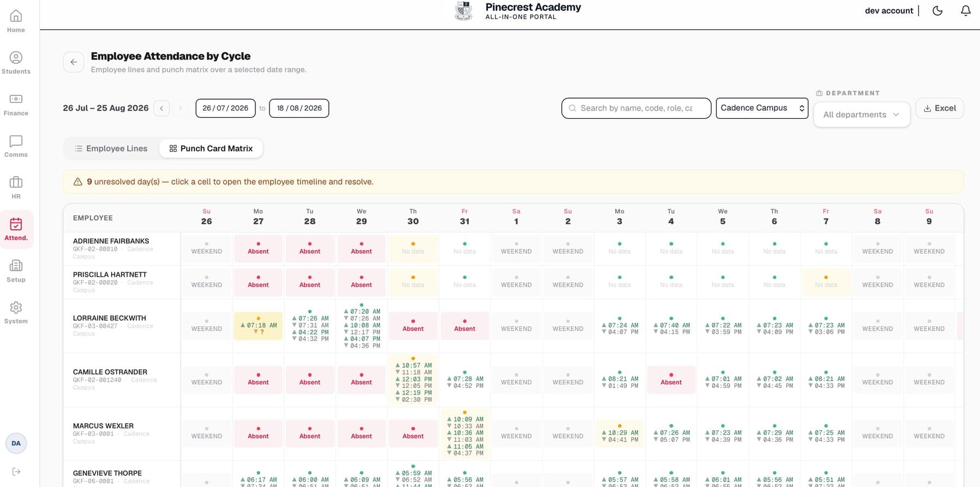Click the DA user avatar
This screenshot has height=487, width=980.
pos(16,443)
